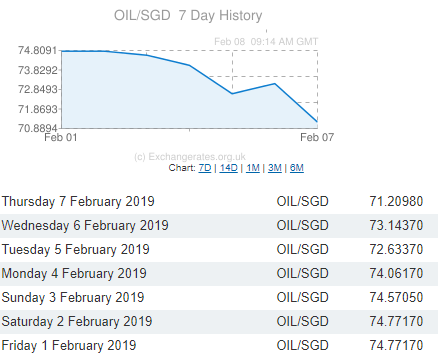Switch chart to 14D range
The width and height of the screenshot is (438, 362).
pos(228,168)
